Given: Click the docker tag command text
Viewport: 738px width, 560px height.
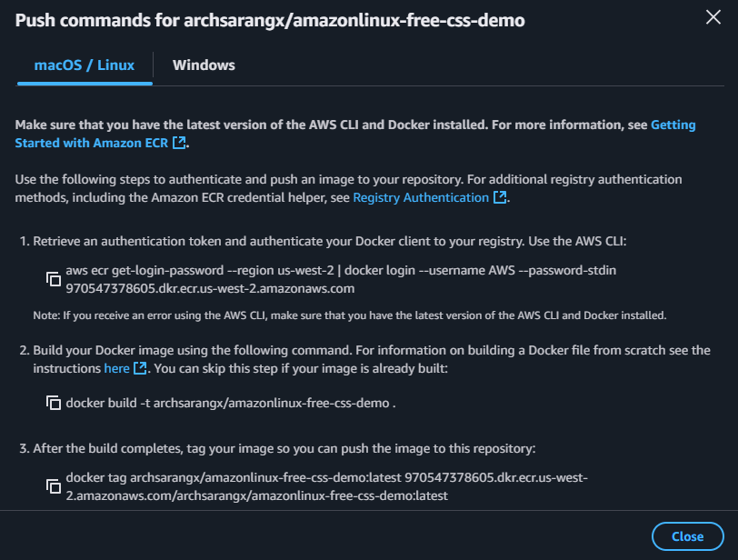Looking at the screenshot, I should pyautogui.click(x=327, y=487).
